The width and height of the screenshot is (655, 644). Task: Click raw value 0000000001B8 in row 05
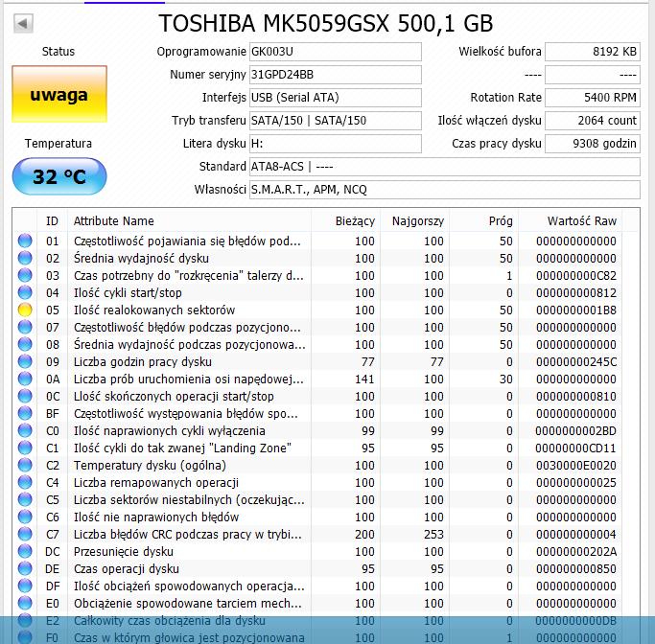(576, 310)
